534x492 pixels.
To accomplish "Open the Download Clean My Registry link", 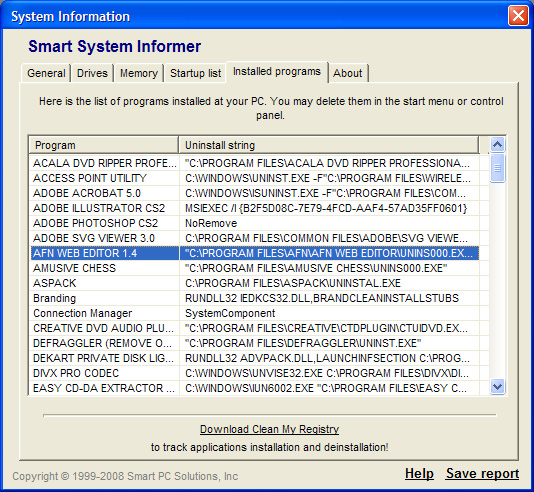I will (x=269, y=429).
